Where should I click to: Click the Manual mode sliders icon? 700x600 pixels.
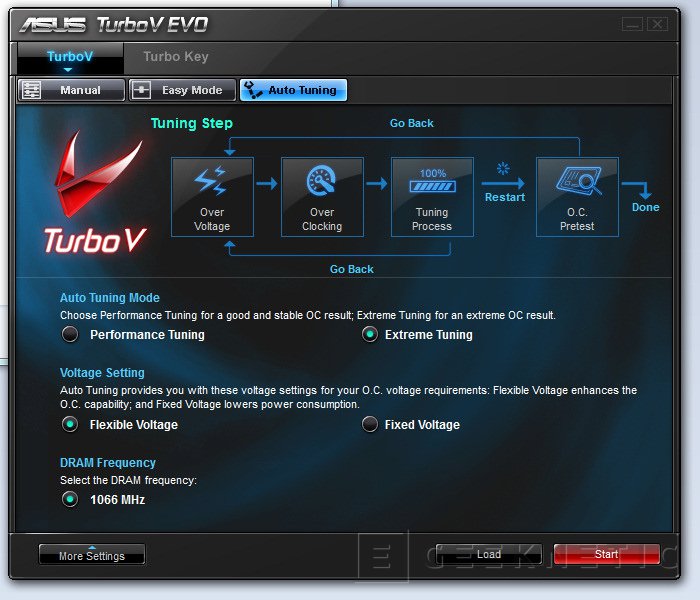(31, 90)
